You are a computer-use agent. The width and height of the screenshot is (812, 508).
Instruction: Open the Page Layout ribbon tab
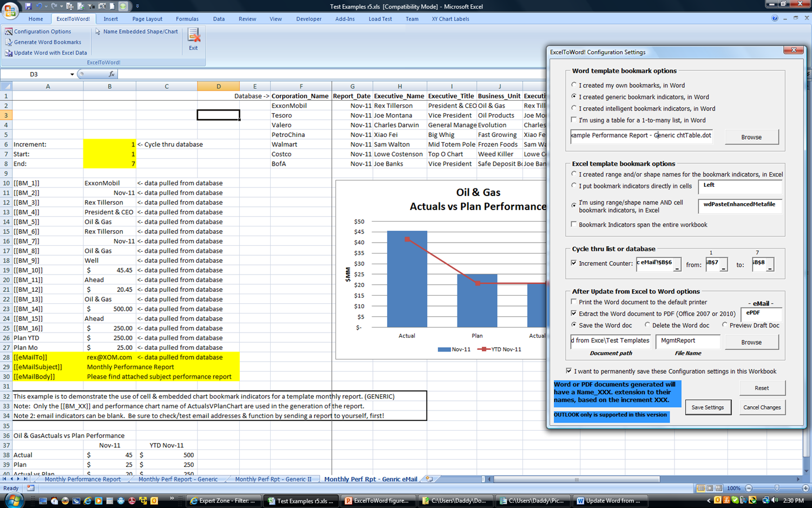click(x=147, y=19)
